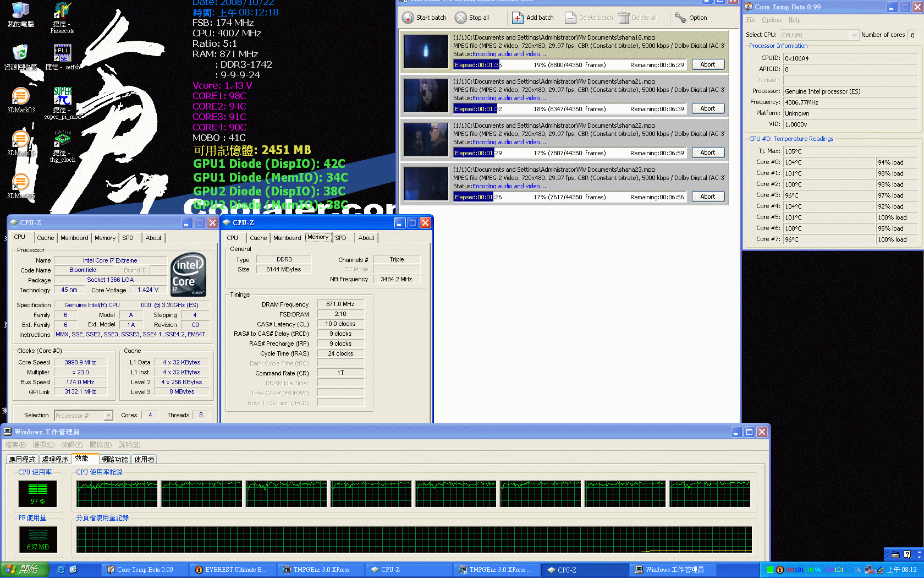The image size is (924, 578).
Task: Open the 使用者 tab in Task Manager
Action: [x=144, y=459]
